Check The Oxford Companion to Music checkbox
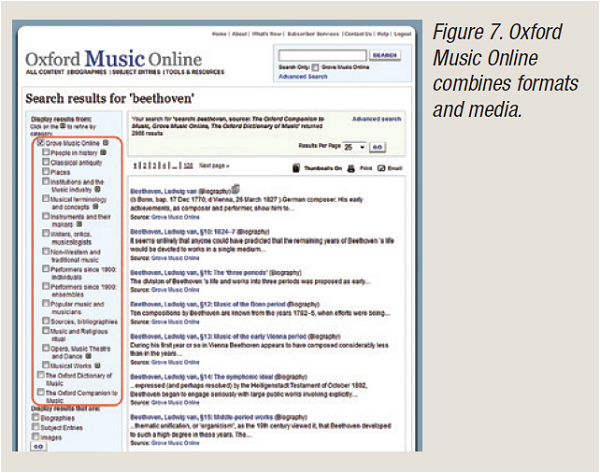 (x=41, y=392)
